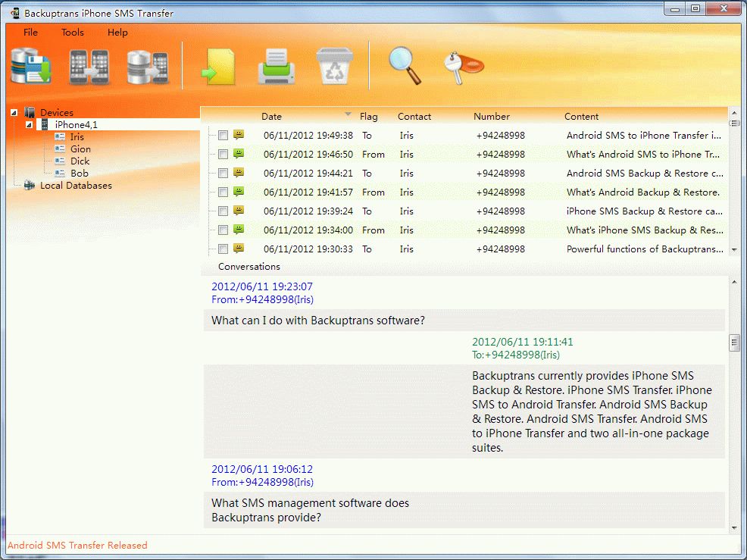This screenshot has height=560, width=747.
Task: Check the message dated 19:49:38
Action: [223, 136]
